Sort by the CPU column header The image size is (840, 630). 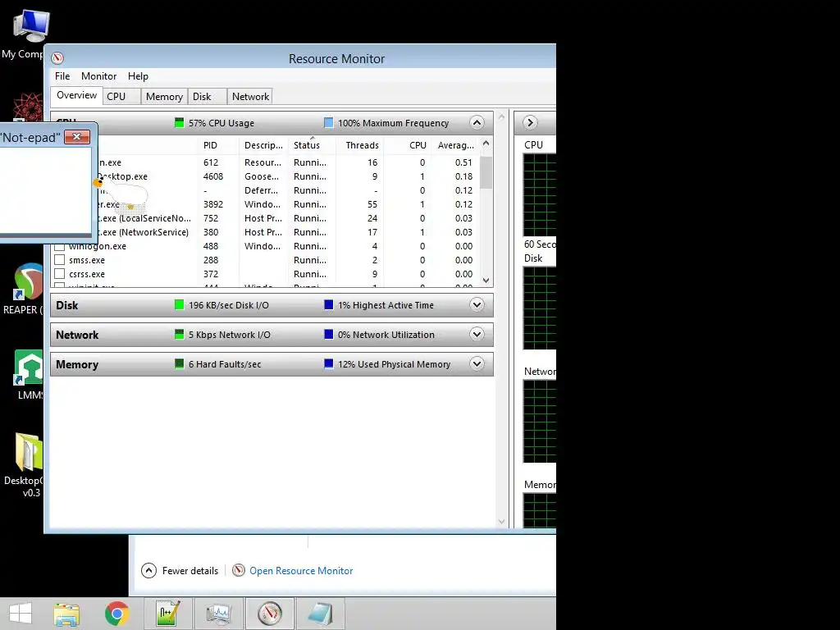click(408, 145)
